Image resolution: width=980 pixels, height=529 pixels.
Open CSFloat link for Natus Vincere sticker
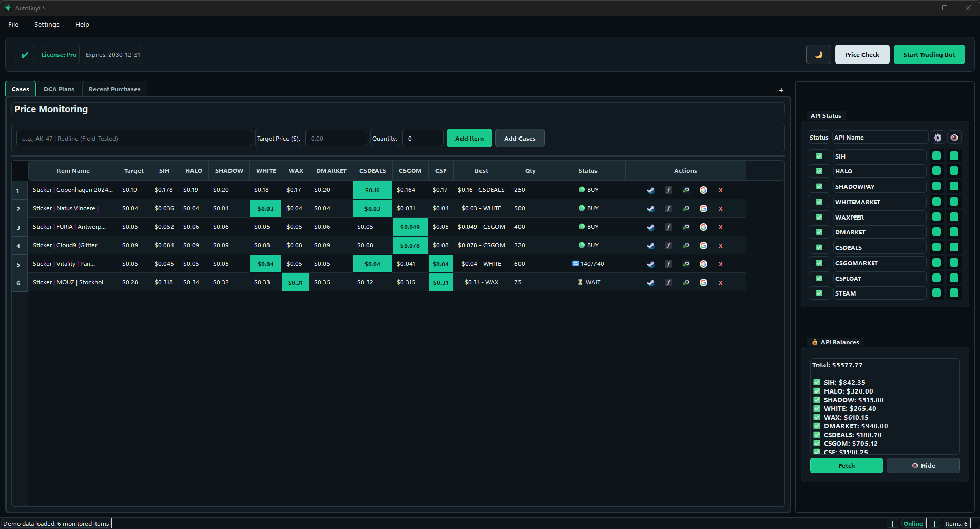pyautogui.click(x=668, y=208)
